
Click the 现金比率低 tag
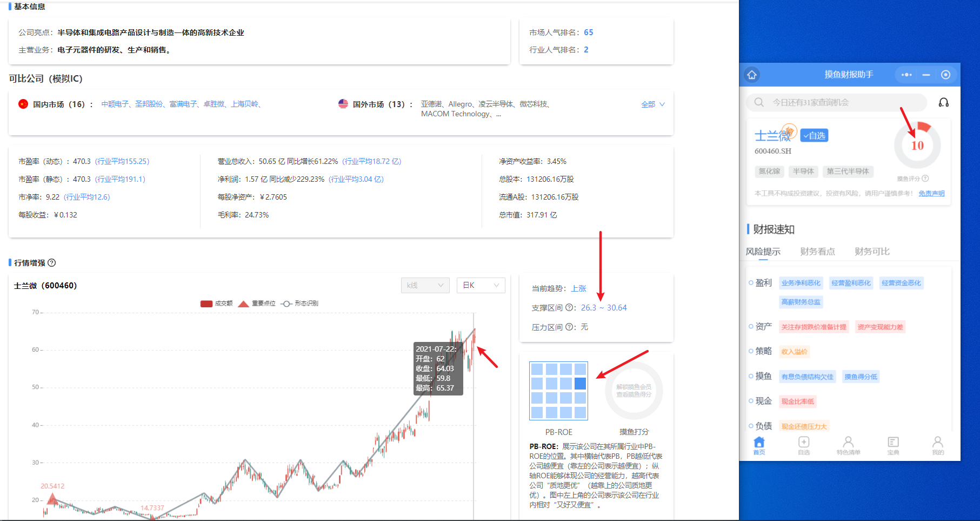[797, 401]
